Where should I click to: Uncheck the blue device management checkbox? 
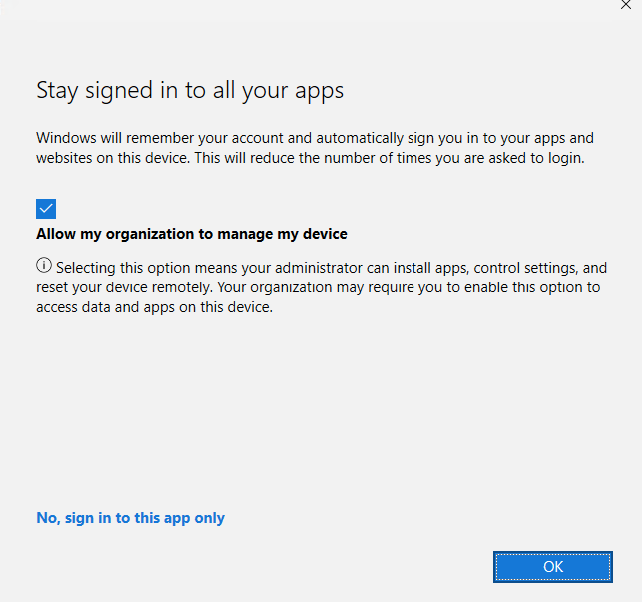tap(46, 208)
